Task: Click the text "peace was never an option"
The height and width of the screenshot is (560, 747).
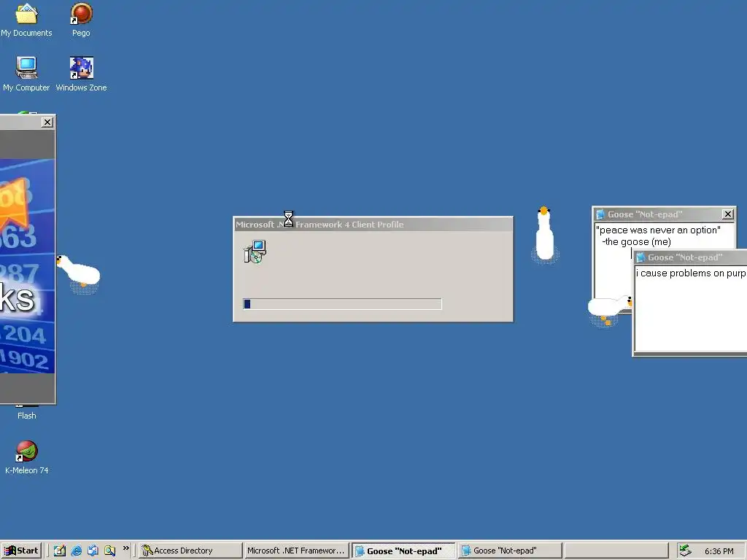Action: tap(658, 230)
